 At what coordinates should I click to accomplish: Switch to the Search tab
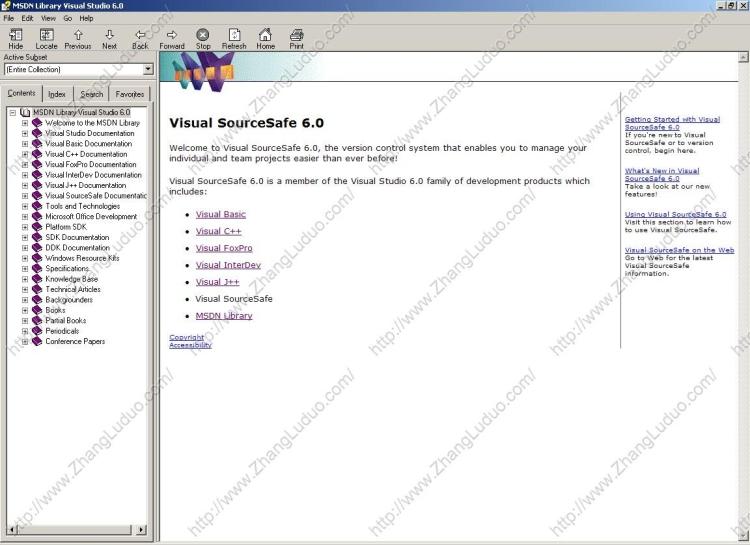coord(91,94)
